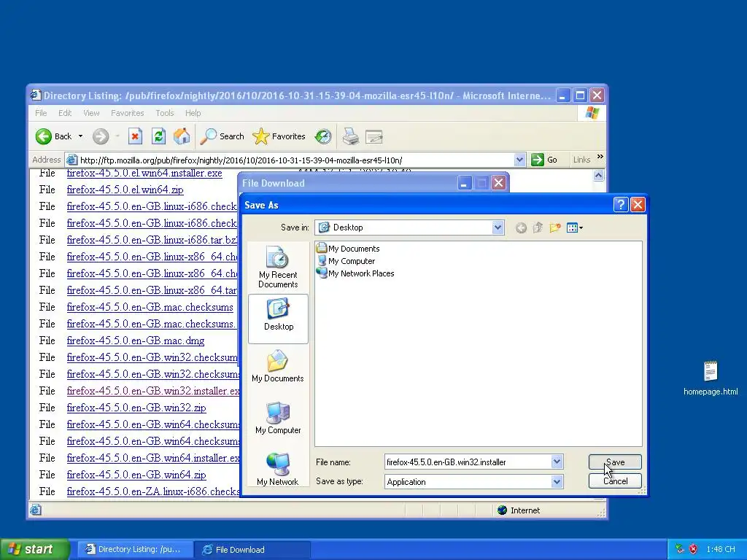747x560 pixels.
Task: Expand the File name dropdown arrow
Action: [557, 462]
